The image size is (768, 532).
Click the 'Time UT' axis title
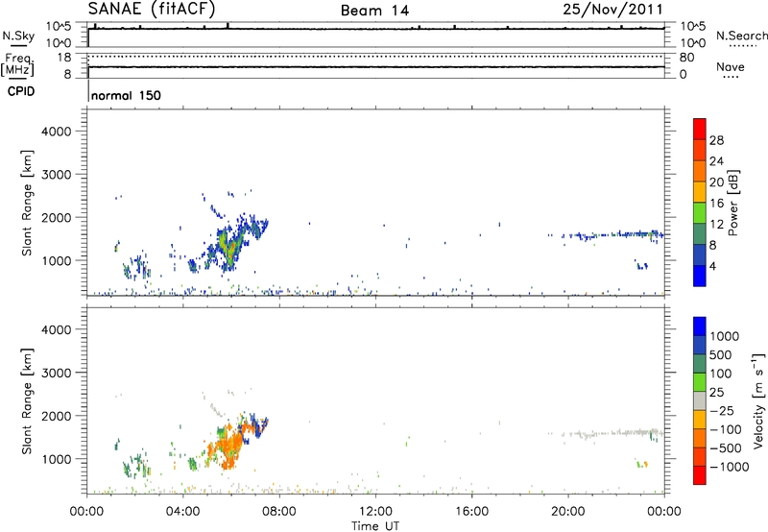coord(375,526)
